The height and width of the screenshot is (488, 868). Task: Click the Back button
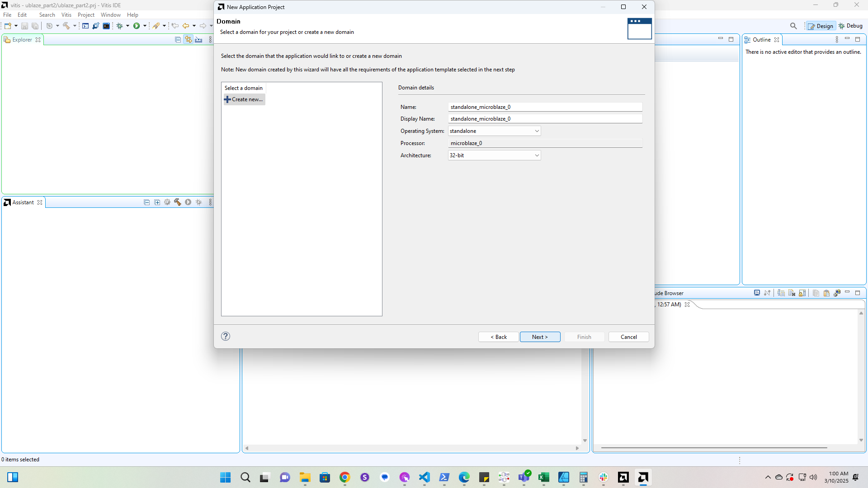[x=498, y=337]
